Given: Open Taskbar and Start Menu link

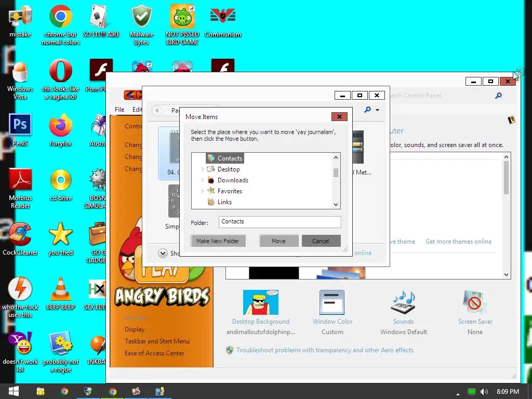Looking at the screenshot, I should pos(157,341).
